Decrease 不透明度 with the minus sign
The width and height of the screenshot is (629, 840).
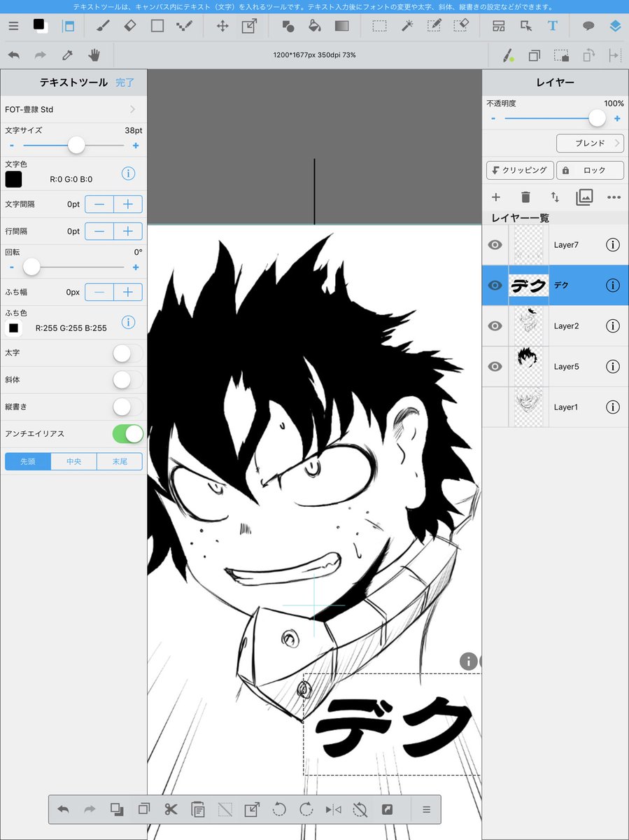click(493, 119)
